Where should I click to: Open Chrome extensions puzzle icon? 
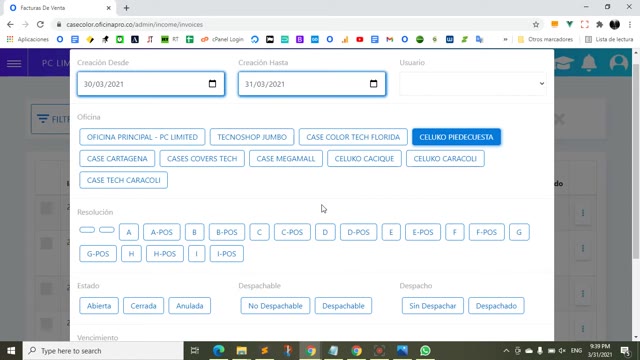(600, 24)
